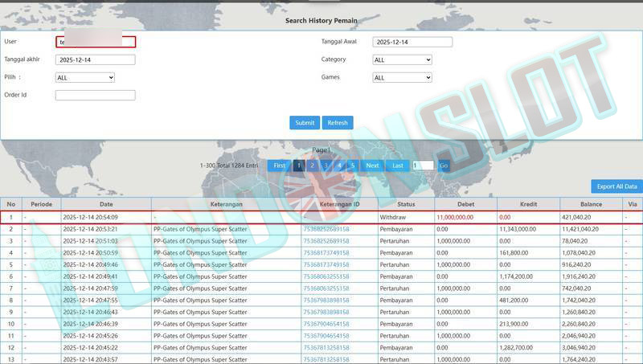Click the Tanggal akhir date field
This screenshot has width=643, height=364.
point(96,59)
